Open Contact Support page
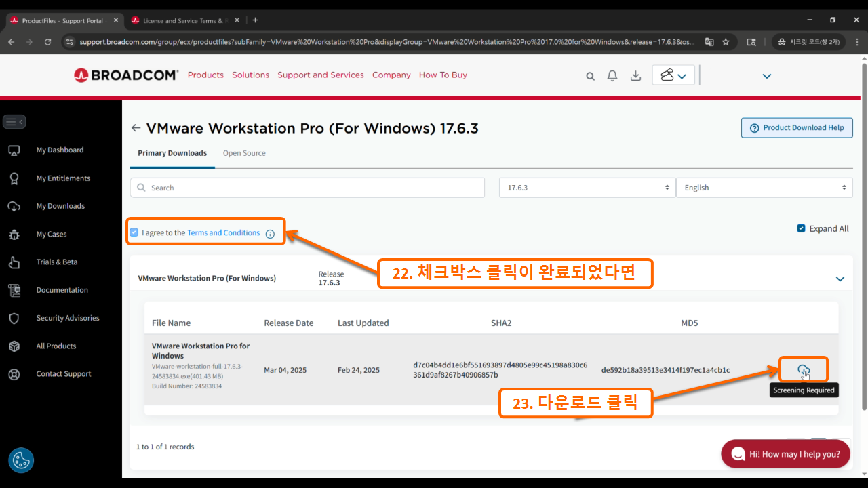The image size is (868, 488). coord(64,374)
